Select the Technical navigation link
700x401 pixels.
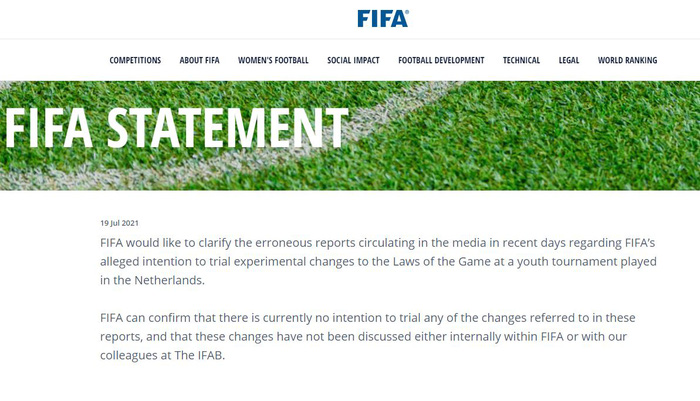pyautogui.click(x=521, y=60)
